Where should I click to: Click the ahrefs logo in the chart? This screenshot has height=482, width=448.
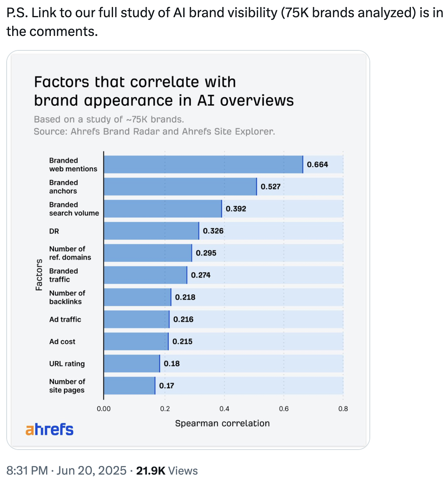[x=50, y=429]
